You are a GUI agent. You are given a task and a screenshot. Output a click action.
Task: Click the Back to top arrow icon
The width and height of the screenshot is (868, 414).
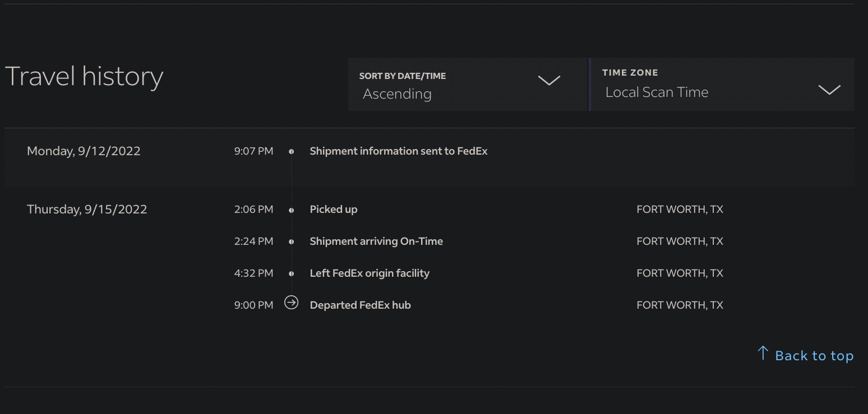coord(763,353)
